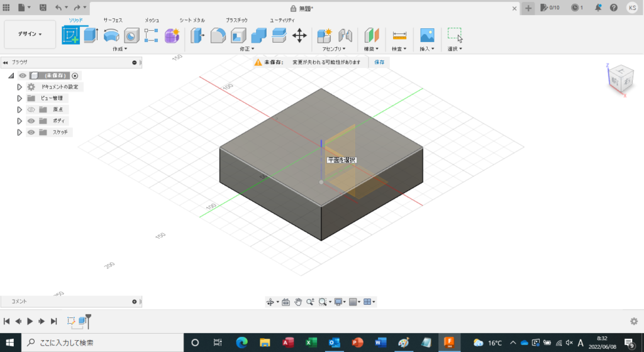
Task: Open the 検査 dropdown menu
Action: point(399,49)
